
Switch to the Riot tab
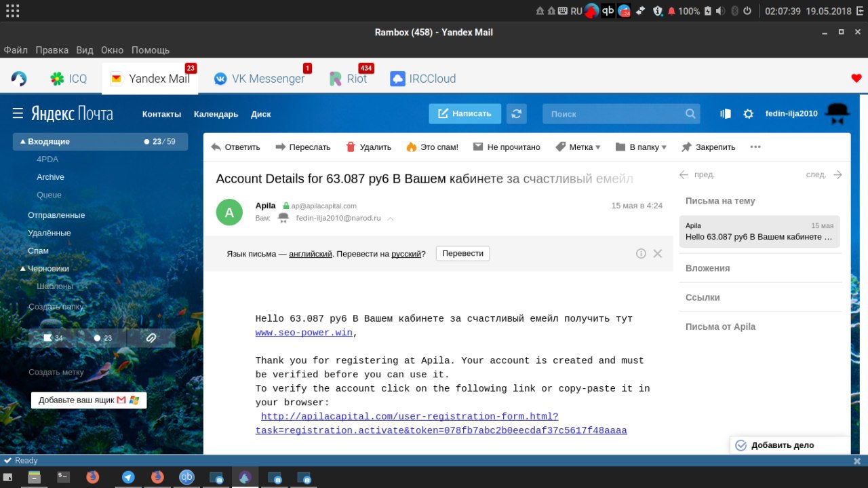click(349, 79)
